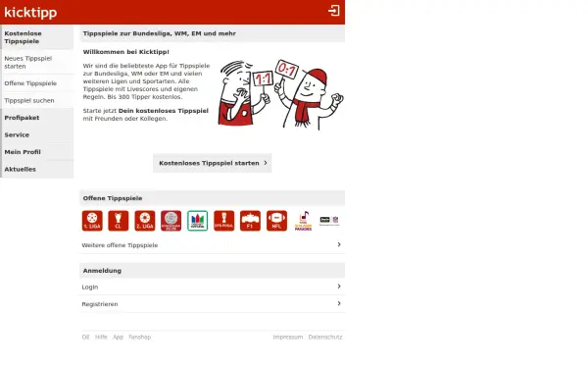Open the last NFL sponsor logo game
This screenshot has width=588, height=368.
point(329,221)
